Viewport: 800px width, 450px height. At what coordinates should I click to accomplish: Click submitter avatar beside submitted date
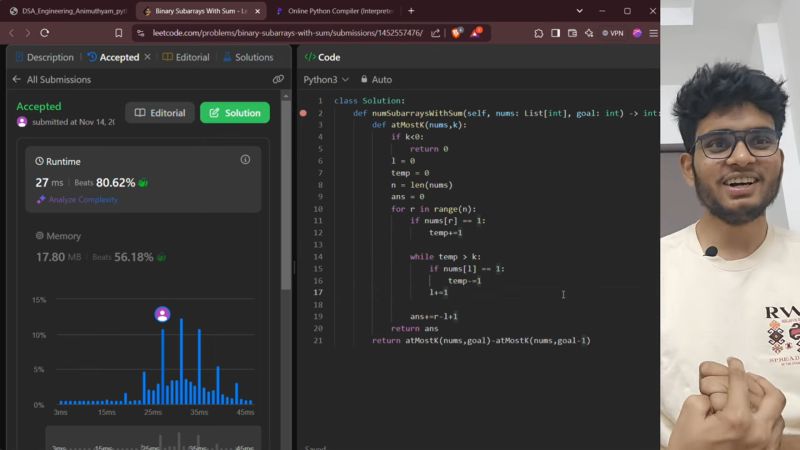[22, 122]
